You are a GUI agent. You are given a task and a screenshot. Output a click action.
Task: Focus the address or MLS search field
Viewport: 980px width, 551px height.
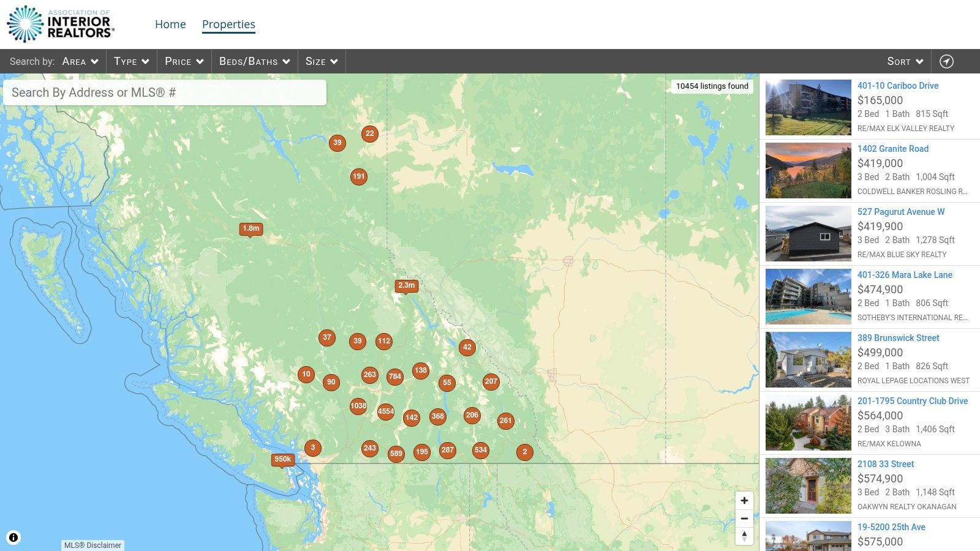(x=164, y=92)
